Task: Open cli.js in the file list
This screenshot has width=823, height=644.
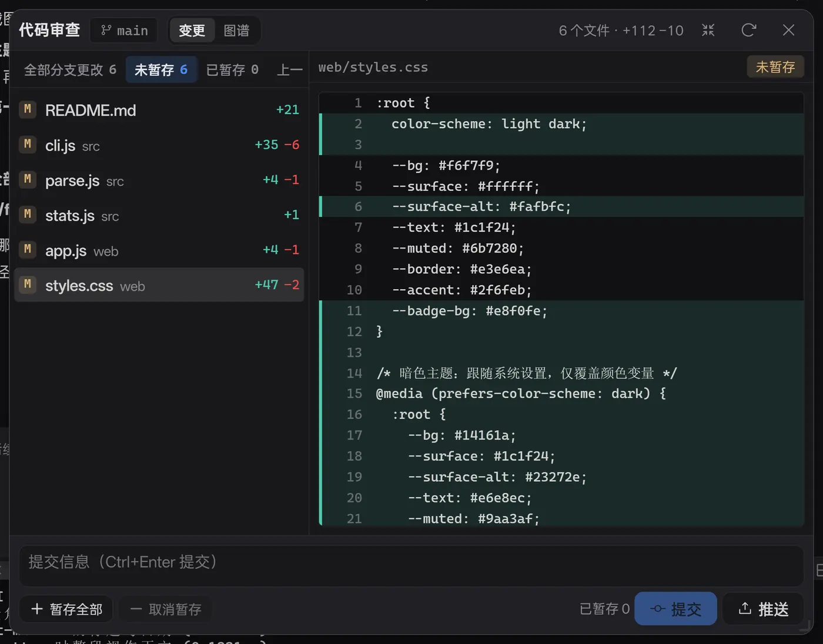Action: 159,145
